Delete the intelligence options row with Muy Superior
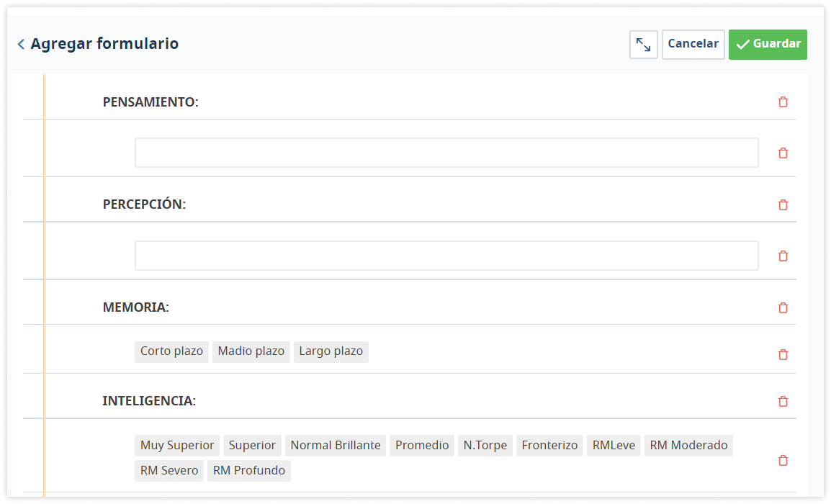The image size is (831, 504). click(783, 460)
